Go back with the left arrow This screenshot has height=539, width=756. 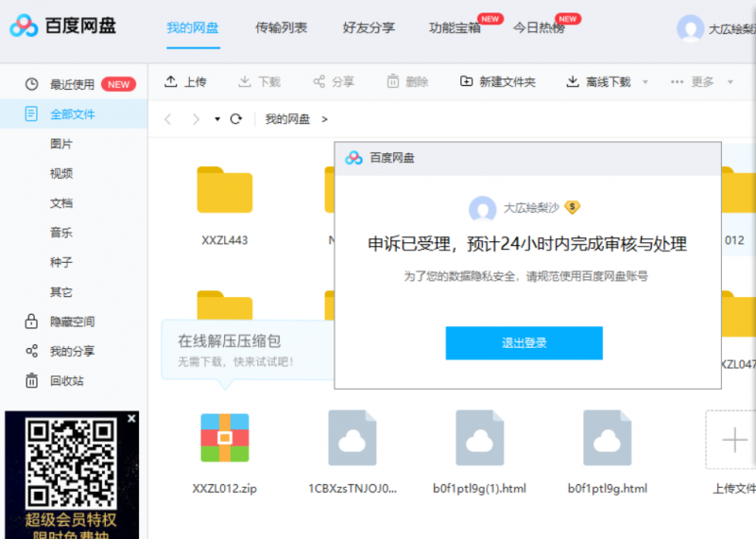click(168, 119)
